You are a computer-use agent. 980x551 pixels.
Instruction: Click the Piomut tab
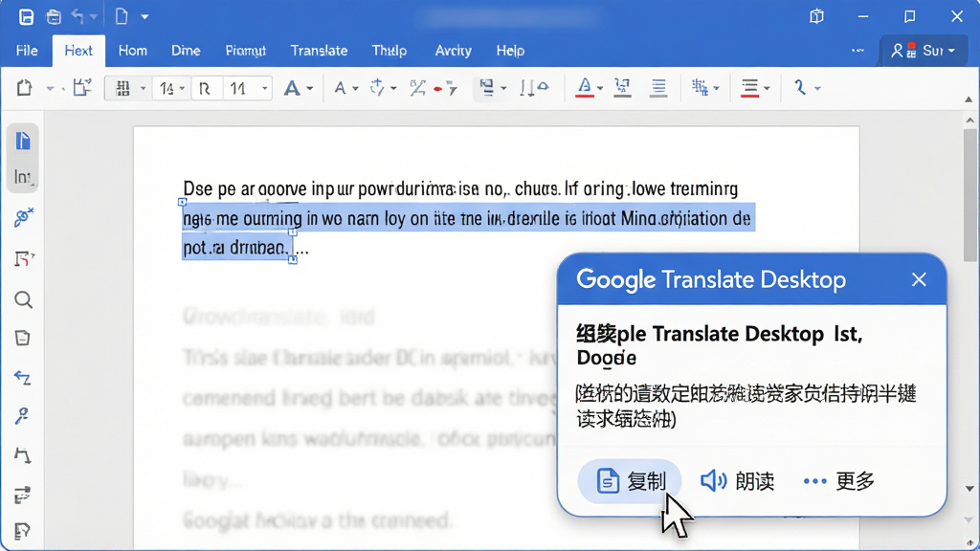(x=246, y=51)
